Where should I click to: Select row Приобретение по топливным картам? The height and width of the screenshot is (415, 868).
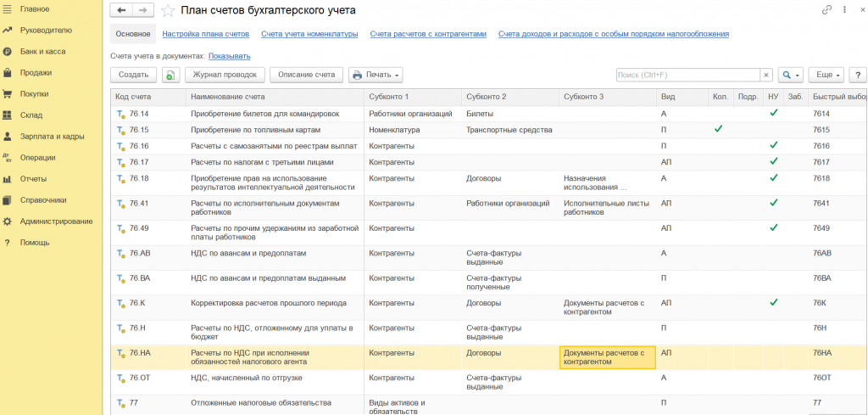[x=489, y=130]
